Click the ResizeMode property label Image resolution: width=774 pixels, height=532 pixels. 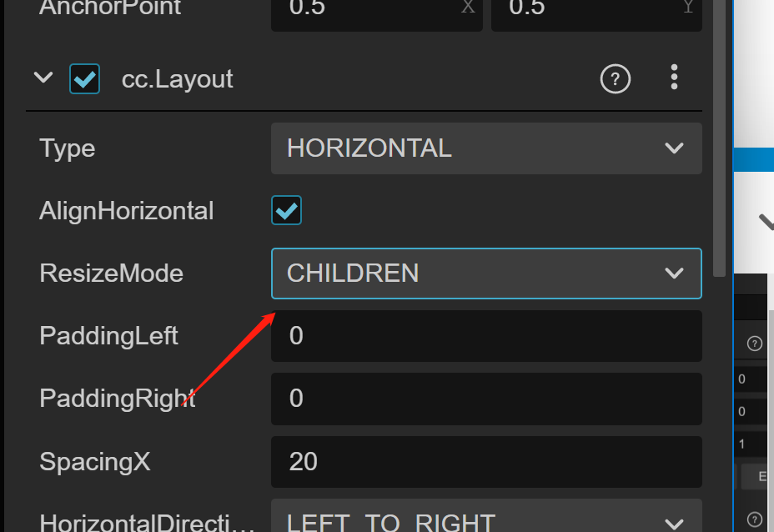pyautogui.click(x=111, y=274)
